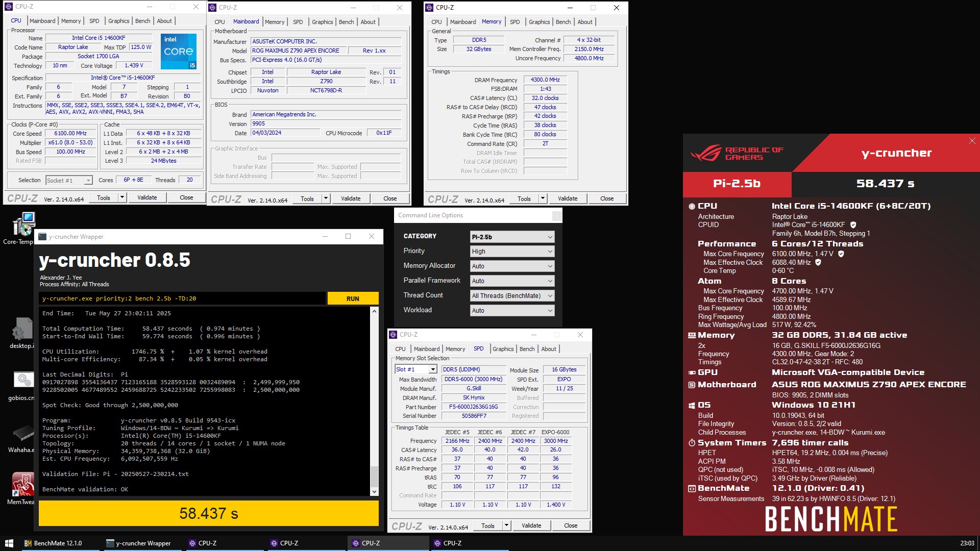Open the MemTweakIt desktop icon
The image size is (980, 551).
21,489
